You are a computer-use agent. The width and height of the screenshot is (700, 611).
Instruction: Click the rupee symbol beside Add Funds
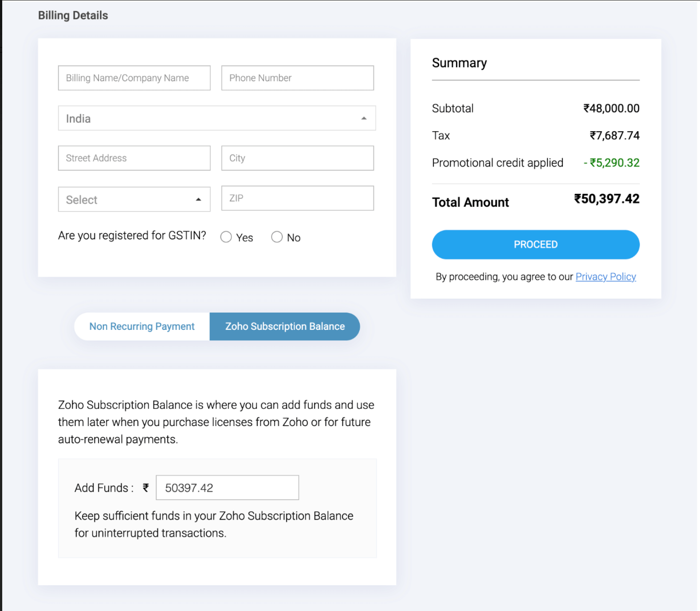pos(146,488)
